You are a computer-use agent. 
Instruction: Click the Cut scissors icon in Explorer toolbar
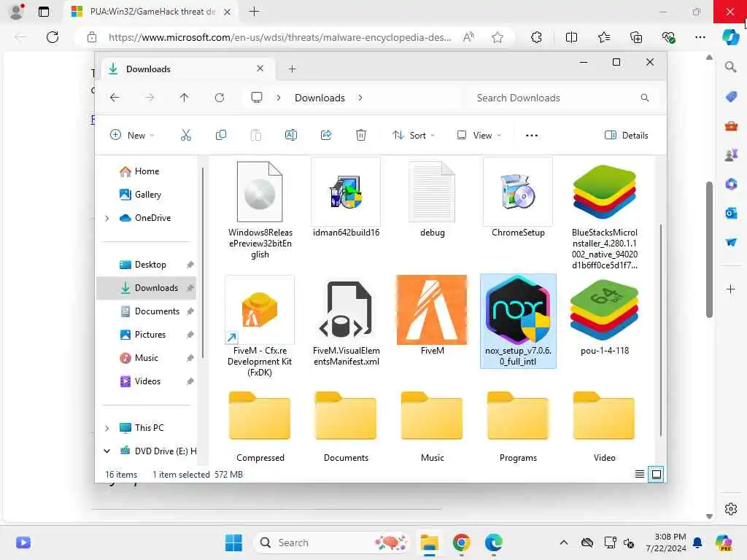point(186,135)
